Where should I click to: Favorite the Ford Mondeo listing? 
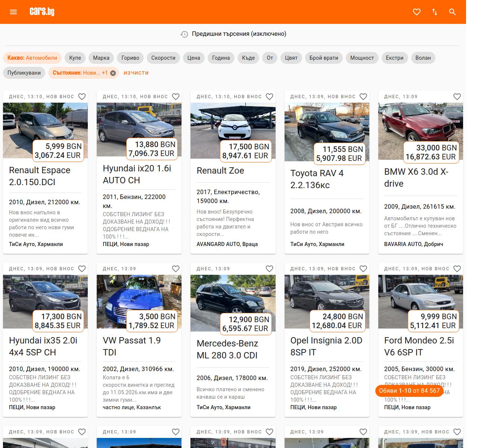pos(457,269)
